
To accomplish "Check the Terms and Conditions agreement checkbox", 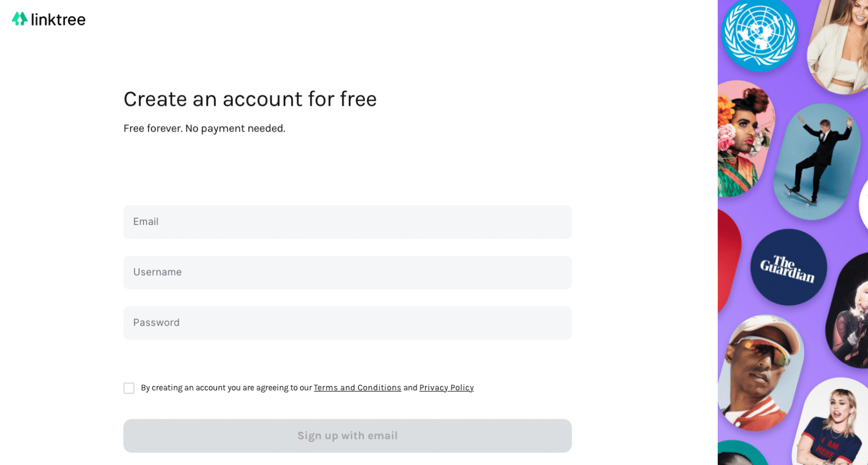I will click(x=129, y=388).
